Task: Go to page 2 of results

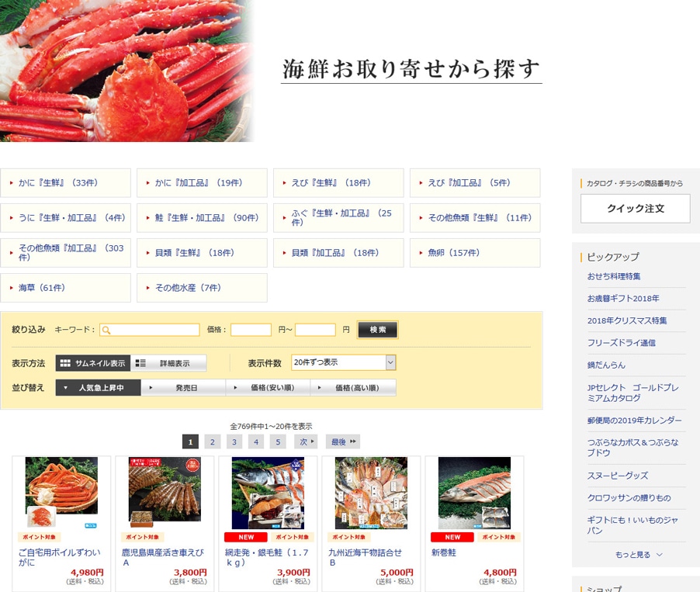Action: coord(213,441)
